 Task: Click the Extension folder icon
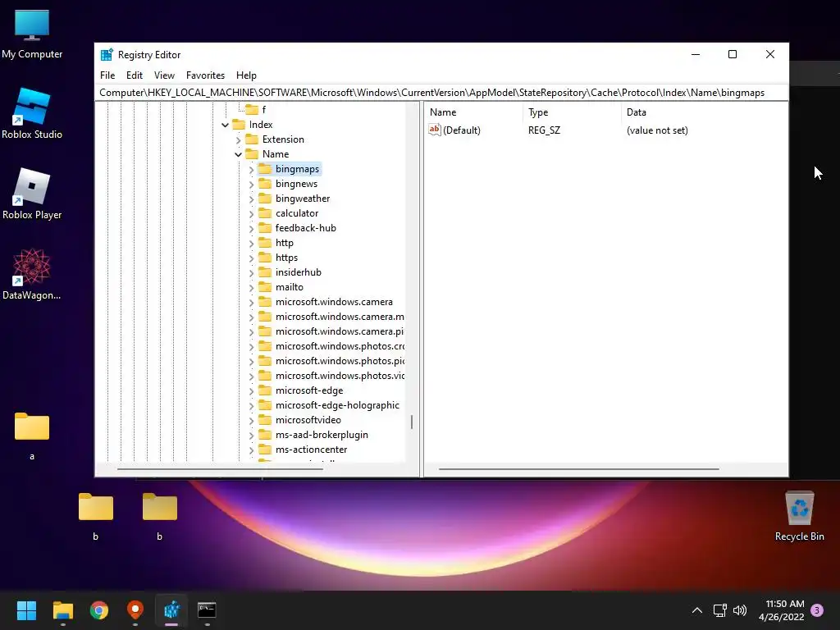(252, 139)
